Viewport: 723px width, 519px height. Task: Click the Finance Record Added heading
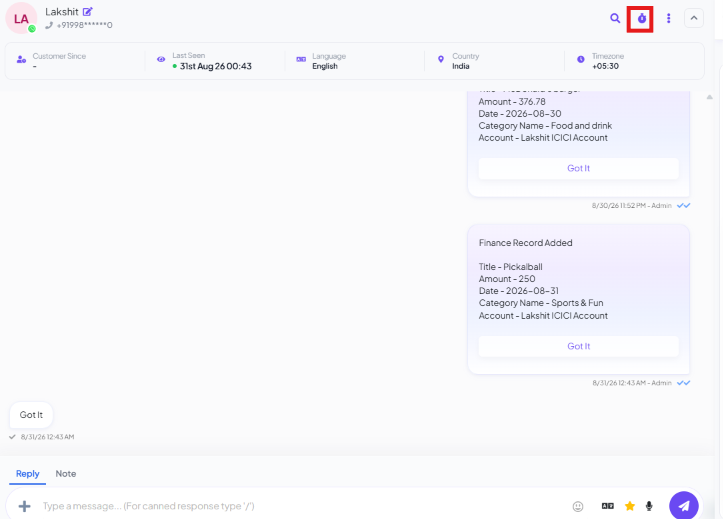525,243
